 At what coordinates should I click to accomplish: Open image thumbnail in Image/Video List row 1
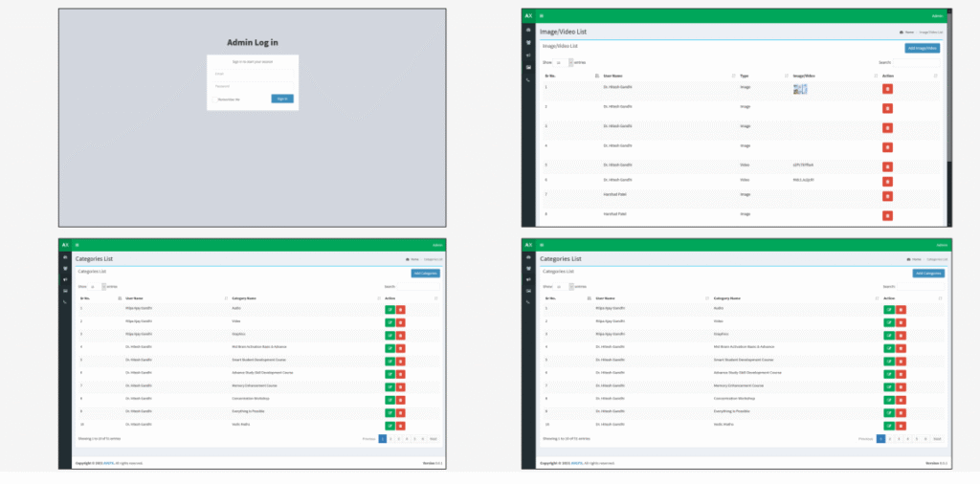800,89
